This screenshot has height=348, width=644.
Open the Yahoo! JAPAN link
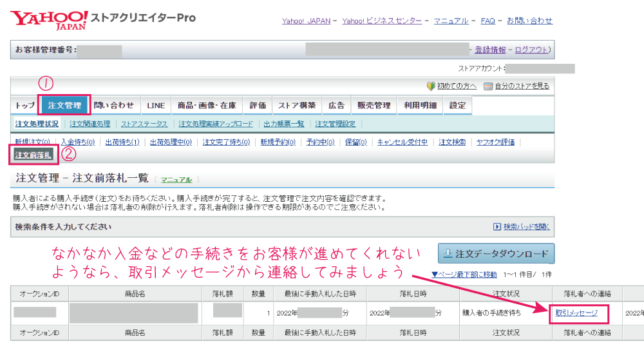click(306, 21)
